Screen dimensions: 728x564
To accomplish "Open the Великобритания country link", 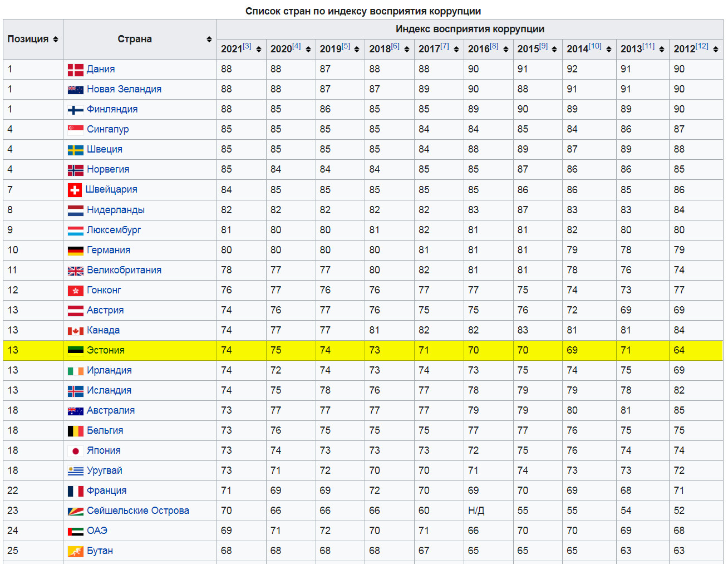I will [124, 270].
